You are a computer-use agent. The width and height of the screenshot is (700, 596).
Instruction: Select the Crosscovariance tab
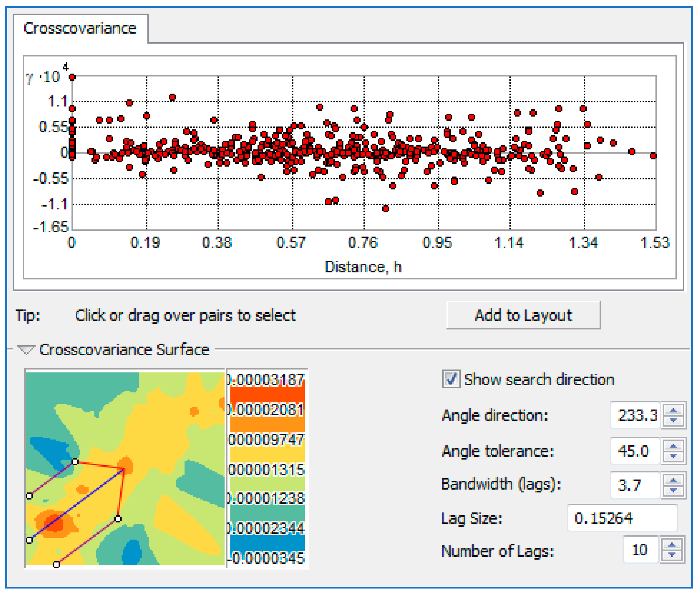80,28
